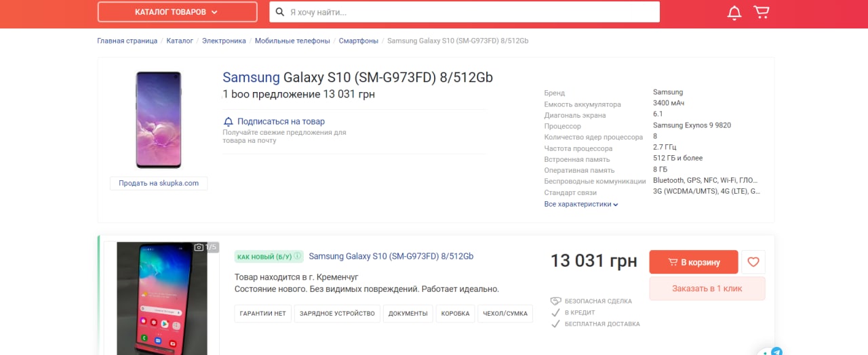Click Продать на skupka.com button
868x355 pixels.
point(159,183)
